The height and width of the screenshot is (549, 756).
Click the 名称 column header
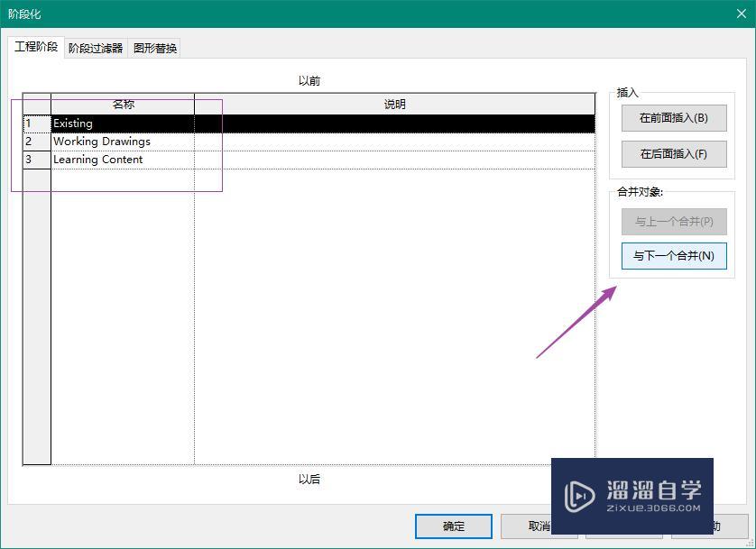(x=123, y=104)
